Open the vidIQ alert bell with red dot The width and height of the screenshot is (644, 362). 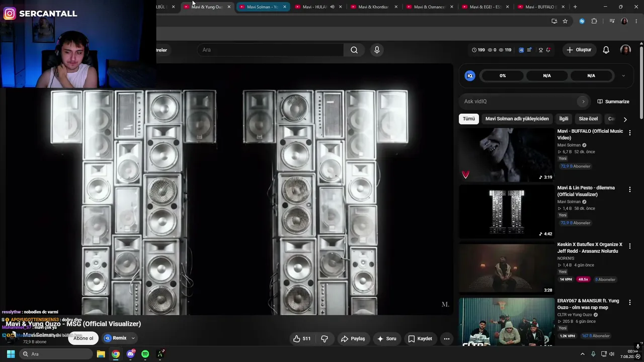click(x=548, y=50)
